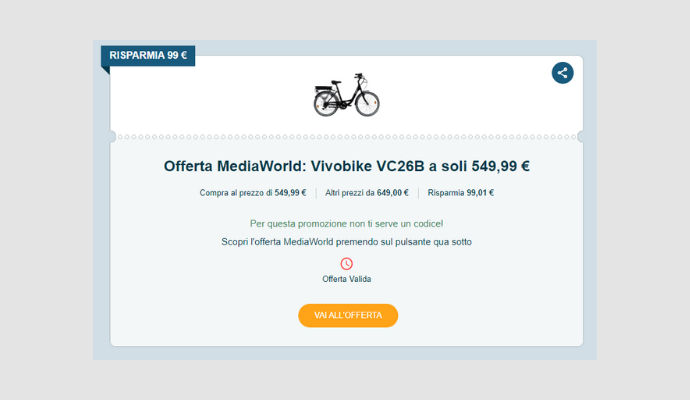The width and height of the screenshot is (690, 400).
Task: Go to the offer via VAI ALL'OFFERTA
Action: (x=348, y=316)
